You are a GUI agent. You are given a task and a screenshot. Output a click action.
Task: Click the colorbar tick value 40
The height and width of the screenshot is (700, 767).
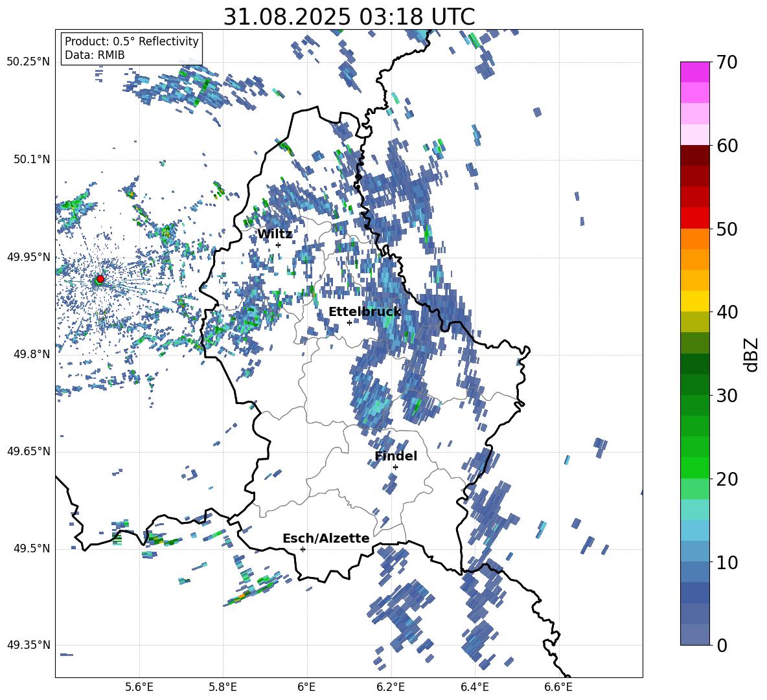coord(727,312)
